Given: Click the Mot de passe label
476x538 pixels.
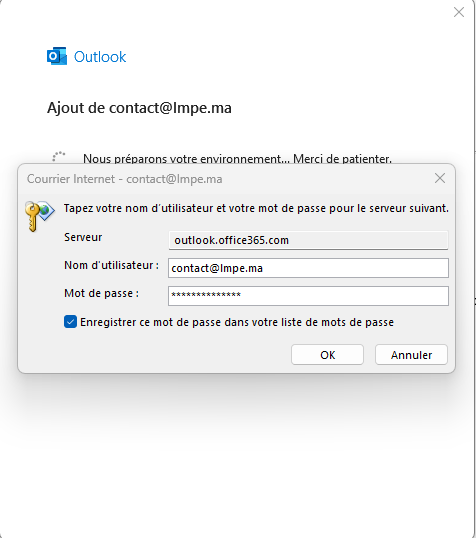Looking at the screenshot, I should (101, 293).
